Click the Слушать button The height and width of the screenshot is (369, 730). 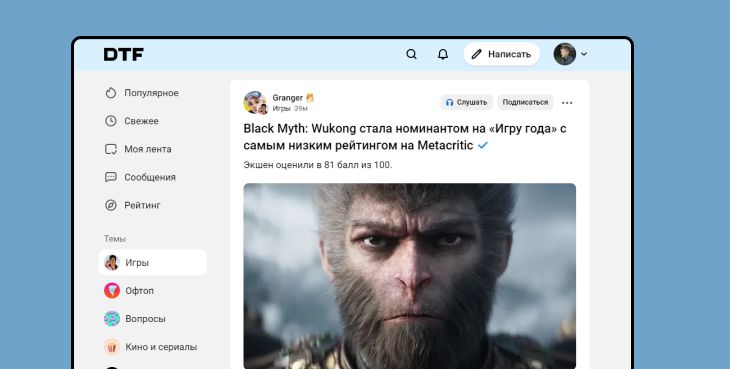(x=466, y=102)
